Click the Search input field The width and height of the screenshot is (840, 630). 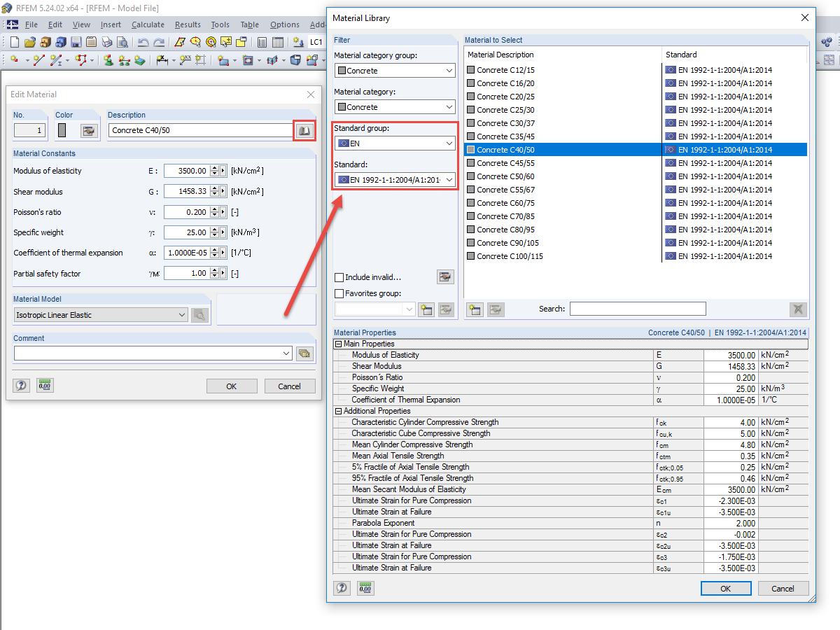(637, 309)
